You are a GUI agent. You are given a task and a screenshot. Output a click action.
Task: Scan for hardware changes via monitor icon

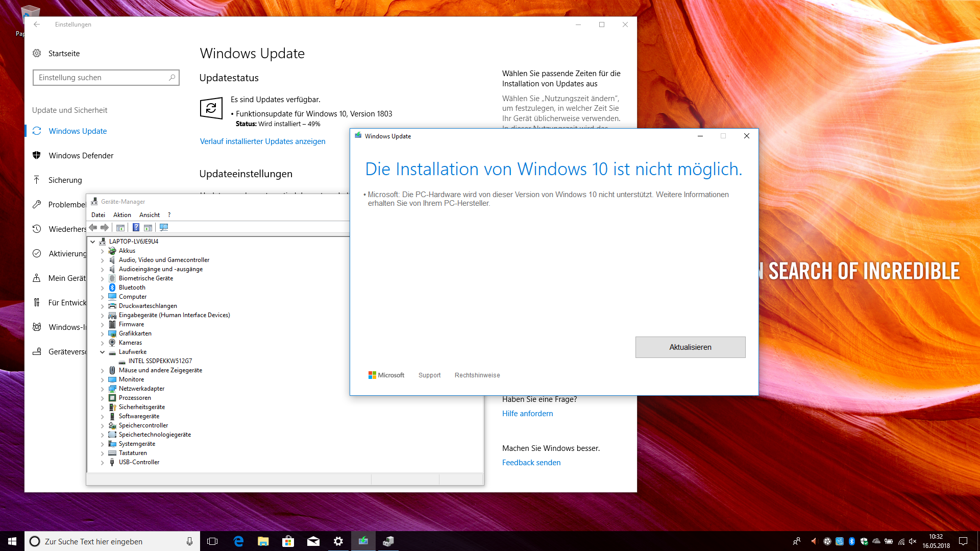[164, 228]
